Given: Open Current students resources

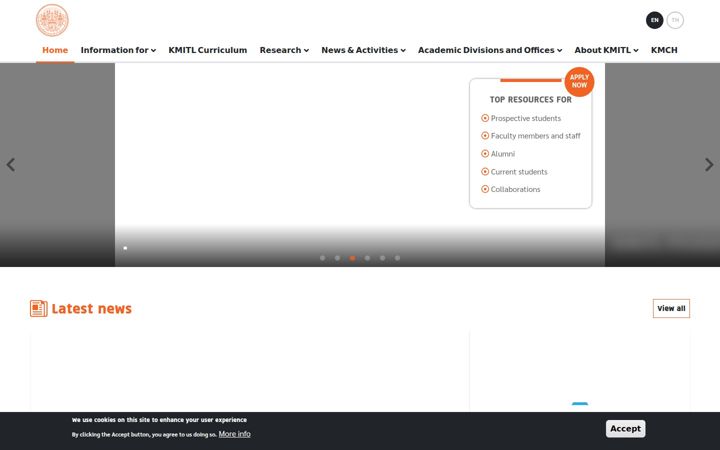Looking at the screenshot, I should coord(519,172).
